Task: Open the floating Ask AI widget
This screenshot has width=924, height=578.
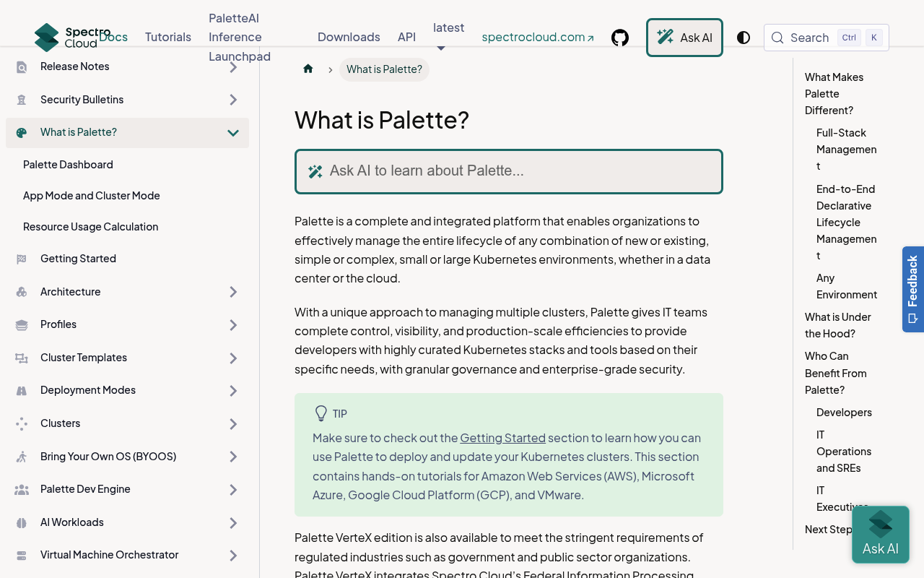Action: [880, 535]
